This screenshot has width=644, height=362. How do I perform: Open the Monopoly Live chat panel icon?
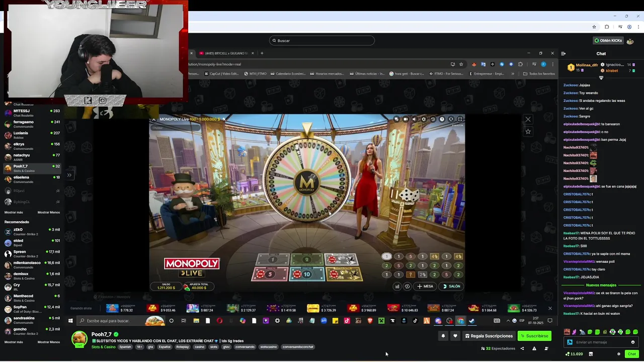(396, 119)
